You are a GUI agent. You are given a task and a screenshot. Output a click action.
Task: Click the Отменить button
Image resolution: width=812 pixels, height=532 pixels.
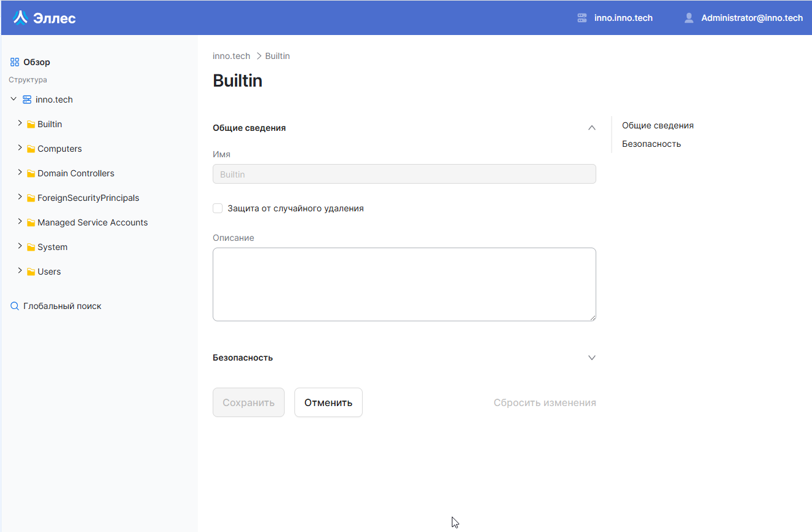[x=328, y=402]
